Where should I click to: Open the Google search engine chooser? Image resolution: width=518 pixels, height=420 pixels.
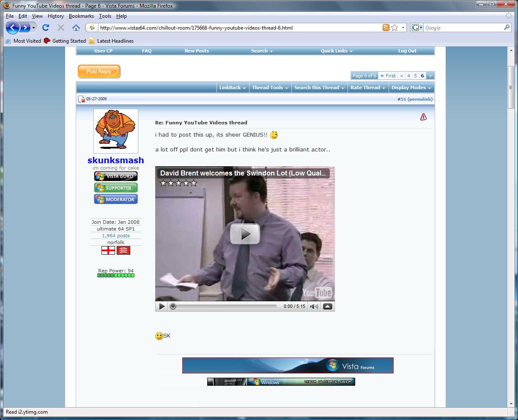point(417,28)
